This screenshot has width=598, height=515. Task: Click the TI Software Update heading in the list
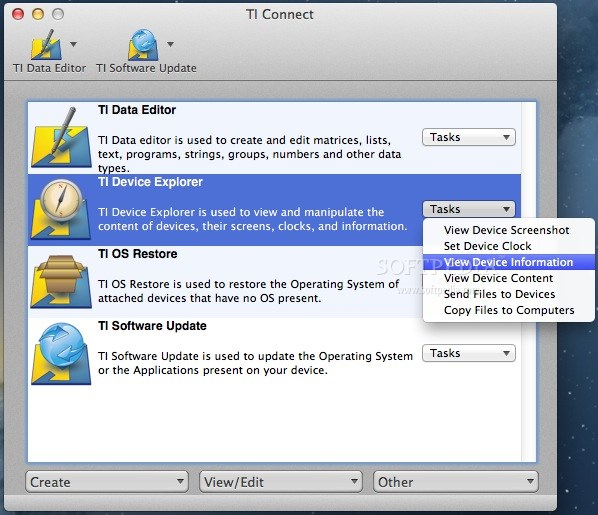[152, 326]
